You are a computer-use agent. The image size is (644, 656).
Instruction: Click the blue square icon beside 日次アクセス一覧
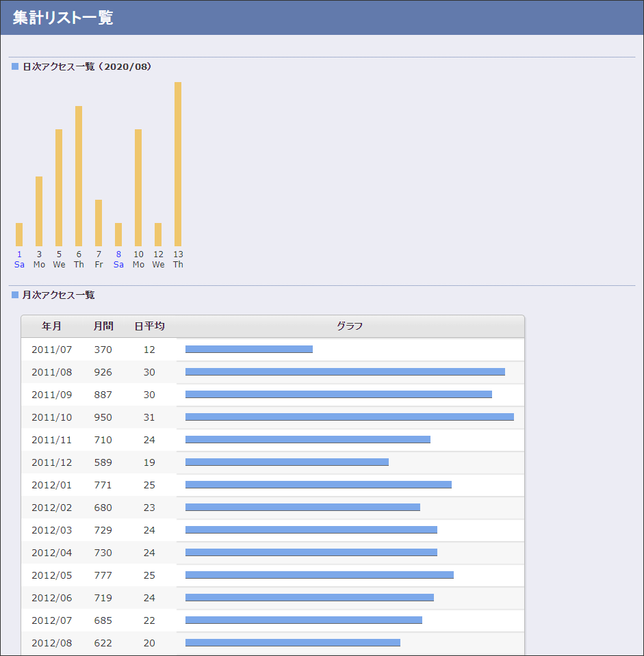point(15,66)
